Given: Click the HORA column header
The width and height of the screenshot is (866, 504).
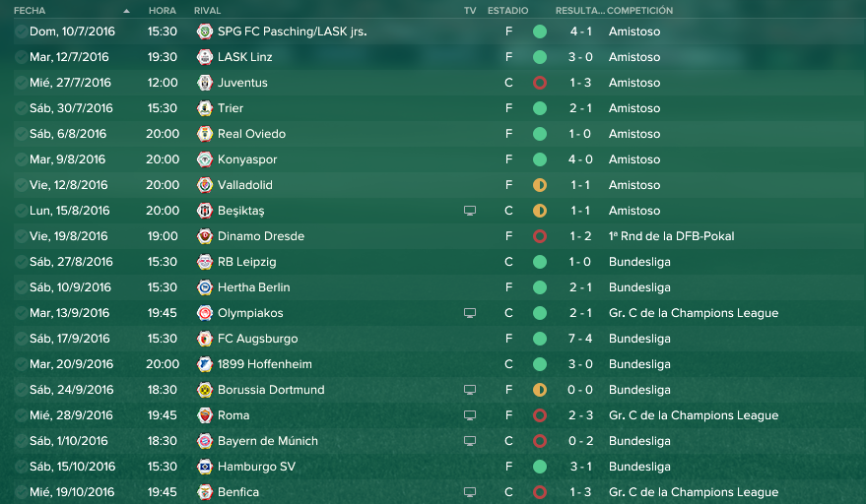Looking at the screenshot, I should [x=163, y=11].
